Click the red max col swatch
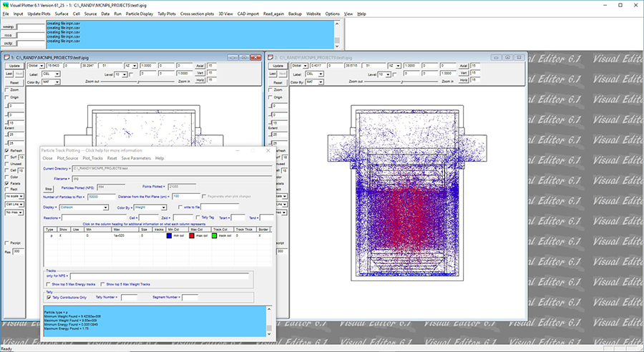Screen dimensions: 644x352 (x=191, y=236)
